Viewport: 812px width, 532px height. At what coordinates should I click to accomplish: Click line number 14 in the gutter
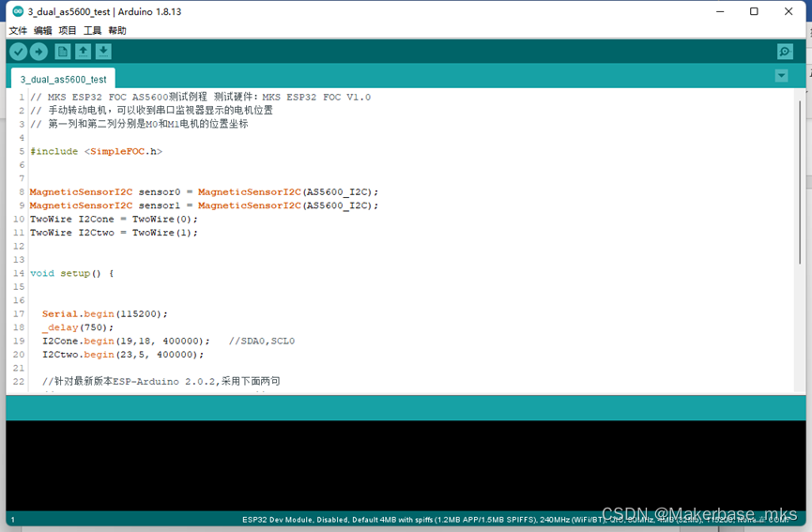(x=19, y=273)
